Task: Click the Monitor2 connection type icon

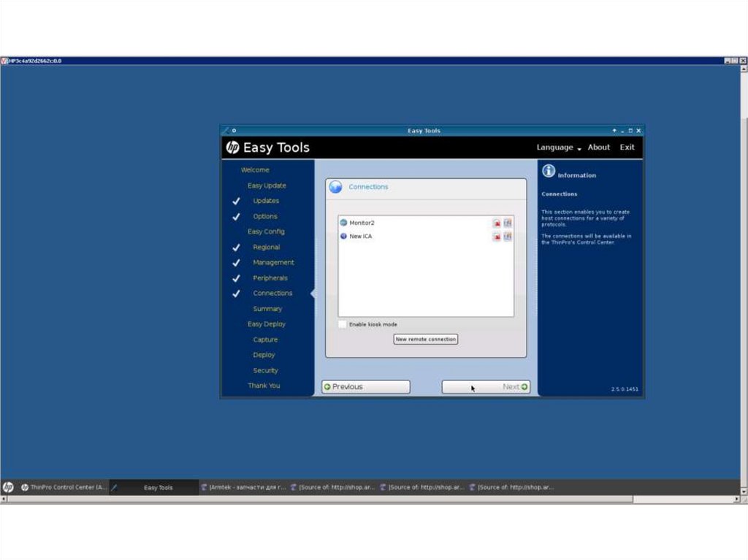Action: [x=343, y=223]
